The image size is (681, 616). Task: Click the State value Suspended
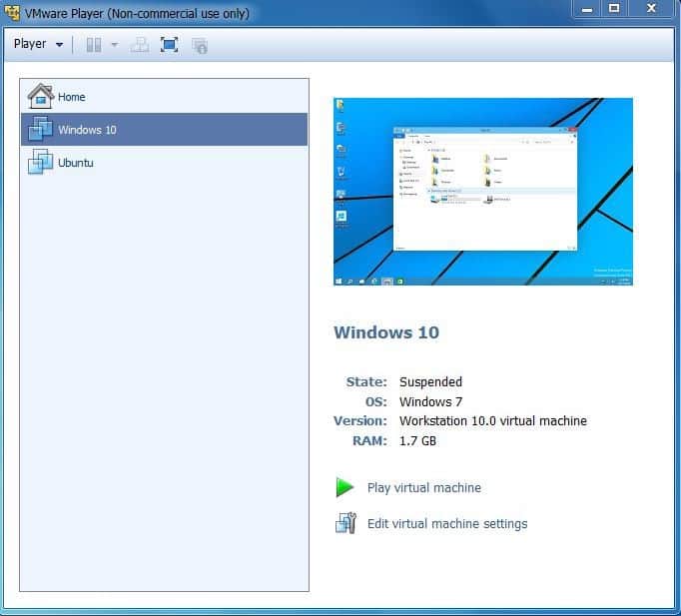(430, 382)
